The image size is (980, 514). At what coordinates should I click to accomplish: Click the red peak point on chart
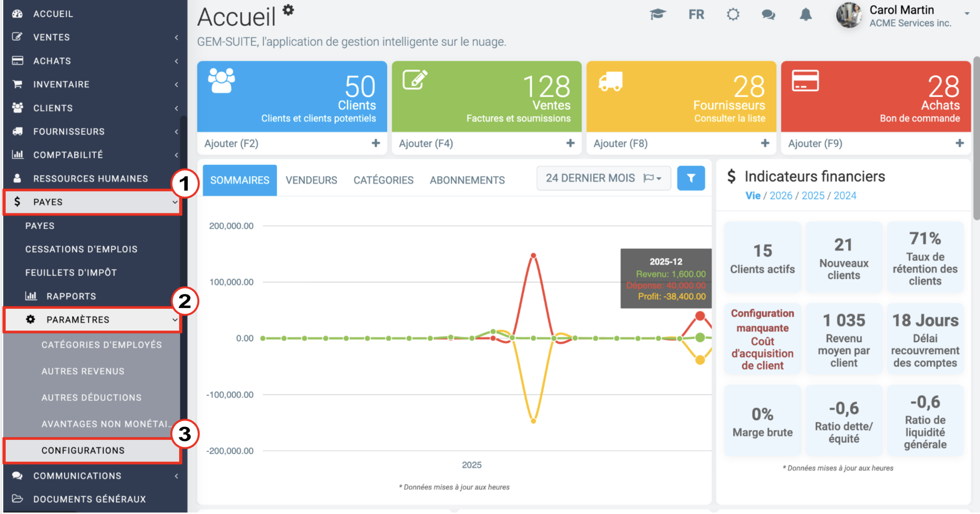tap(534, 255)
